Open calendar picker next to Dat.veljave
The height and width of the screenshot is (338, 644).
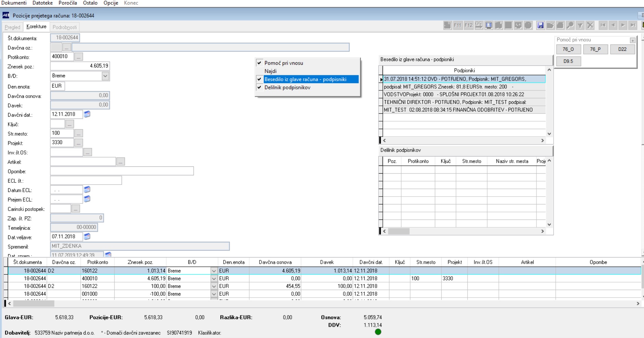(87, 236)
